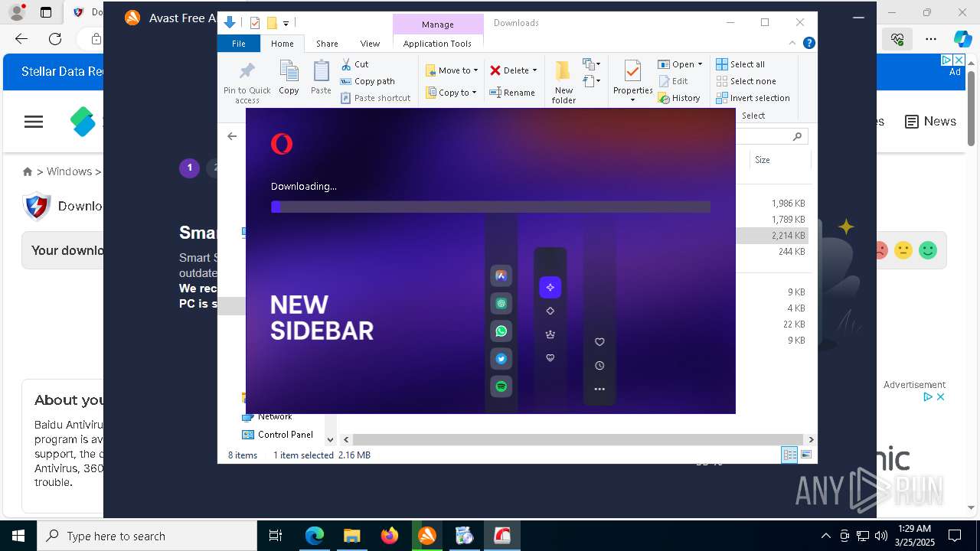Switch to the View ribbon tab
The width and height of the screenshot is (980, 551).
[370, 44]
